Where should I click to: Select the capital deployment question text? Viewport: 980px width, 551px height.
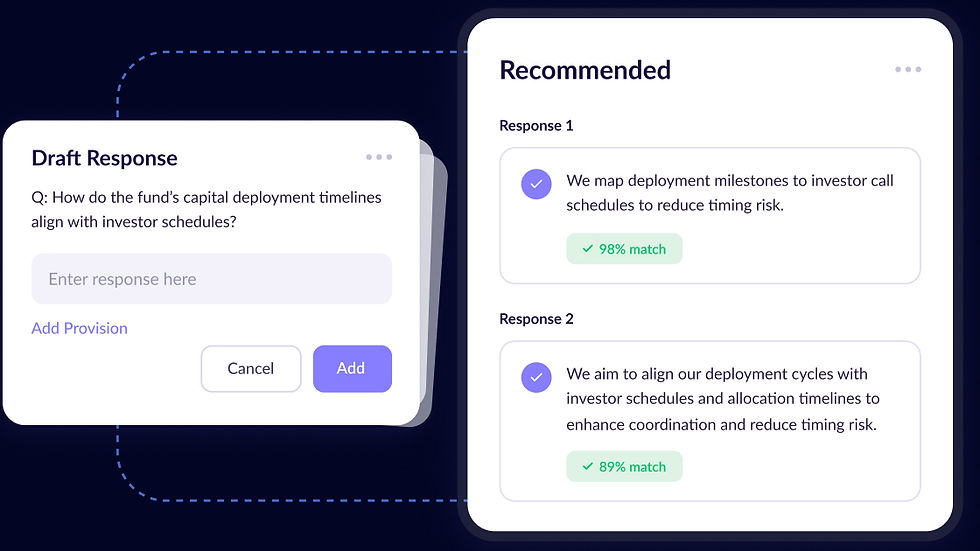206,209
